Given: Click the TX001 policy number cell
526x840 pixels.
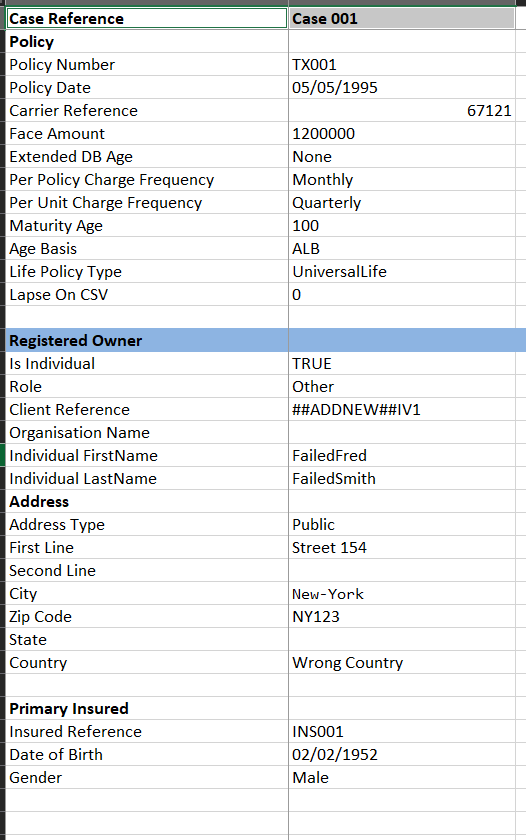Looking at the screenshot, I should [402, 65].
